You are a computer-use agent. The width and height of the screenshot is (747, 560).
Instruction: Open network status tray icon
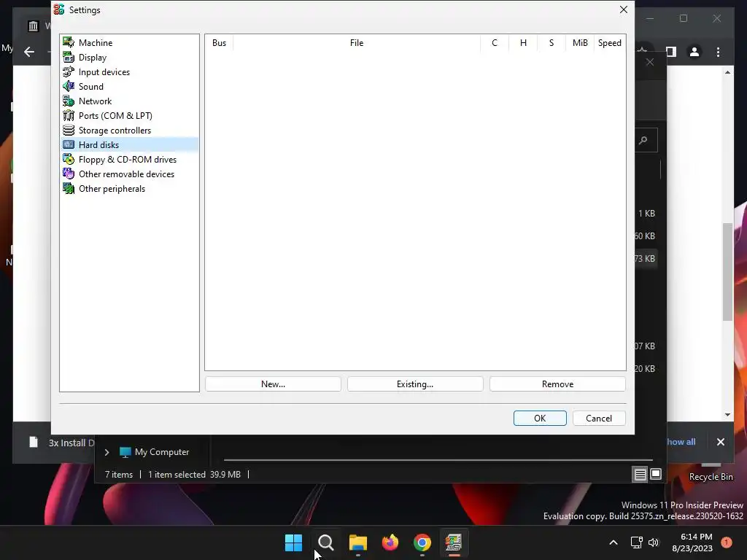(x=636, y=542)
